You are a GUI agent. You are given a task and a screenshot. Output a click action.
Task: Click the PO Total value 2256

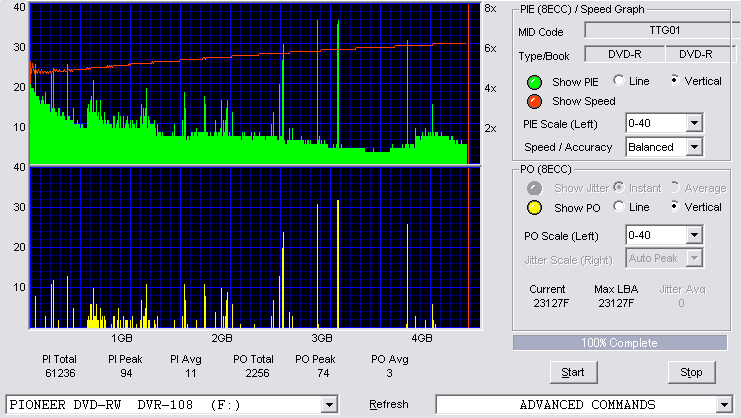pos(257,374)
